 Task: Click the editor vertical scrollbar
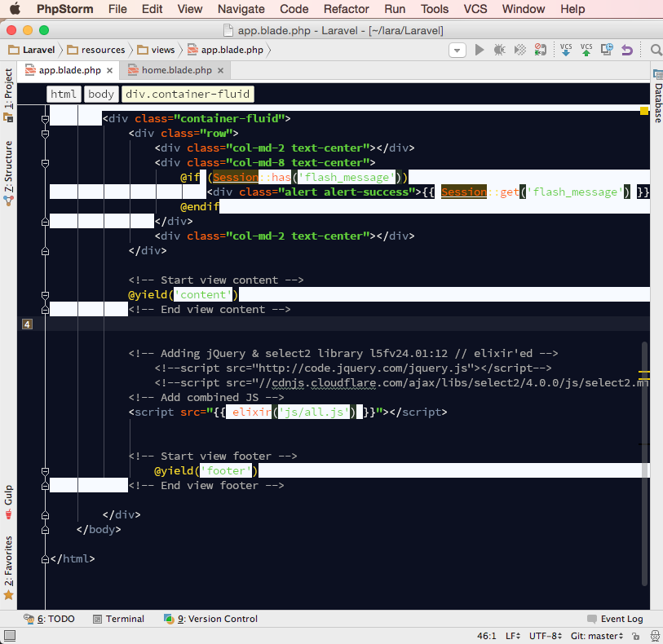point(645,464)
